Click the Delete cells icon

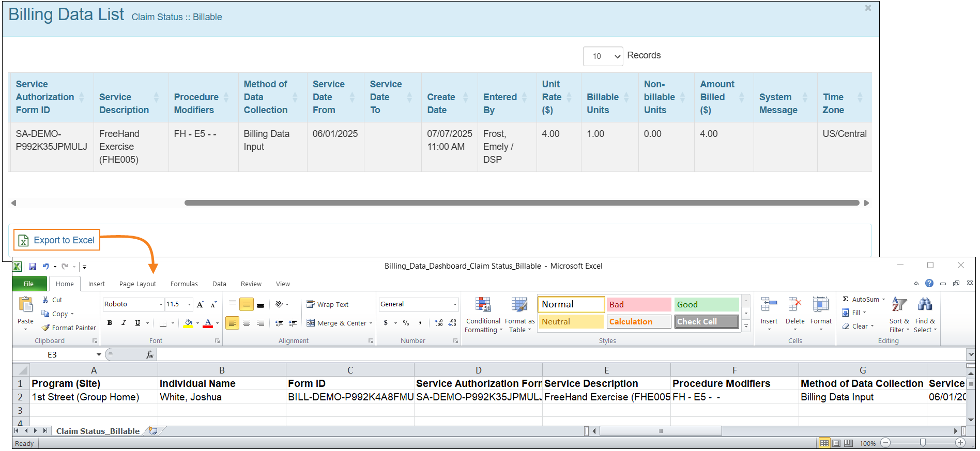[x=795, y=305]
